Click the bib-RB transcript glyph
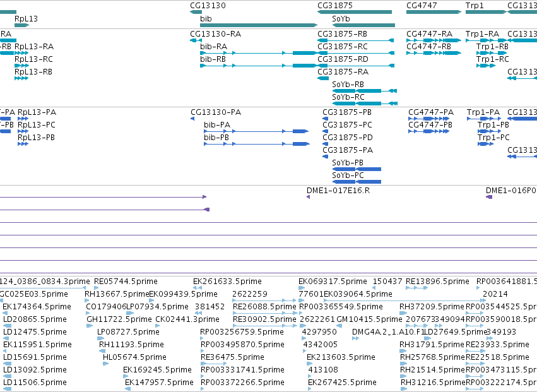 [x=259, y=66]
